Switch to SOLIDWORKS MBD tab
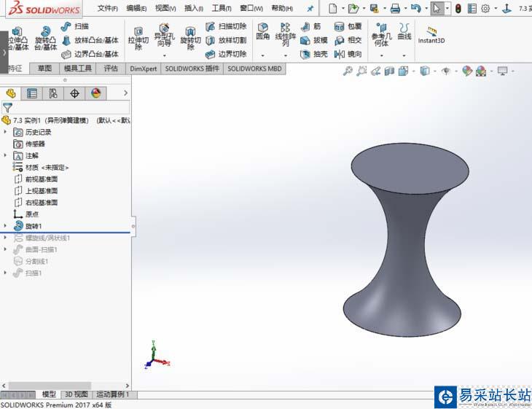 (254, 69)
